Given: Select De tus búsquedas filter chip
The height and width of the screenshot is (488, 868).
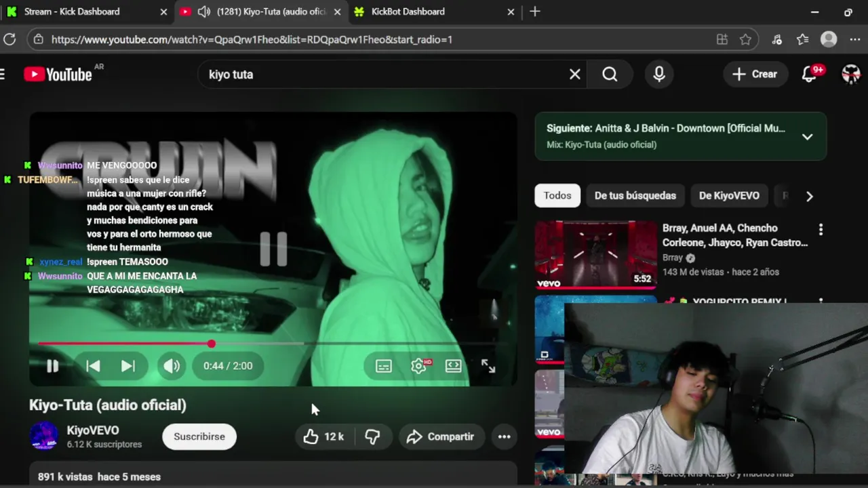Looking at the screenshot, I should [635, 195].
